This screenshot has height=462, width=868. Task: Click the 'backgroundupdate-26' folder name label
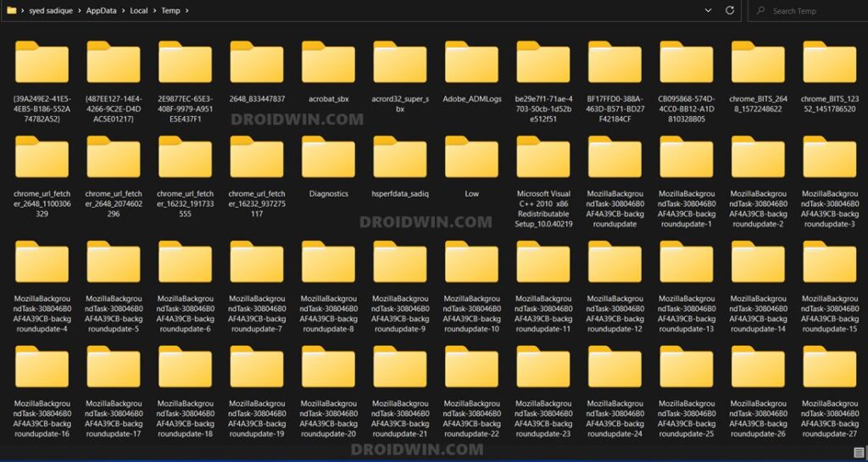(x=759, y=419)
